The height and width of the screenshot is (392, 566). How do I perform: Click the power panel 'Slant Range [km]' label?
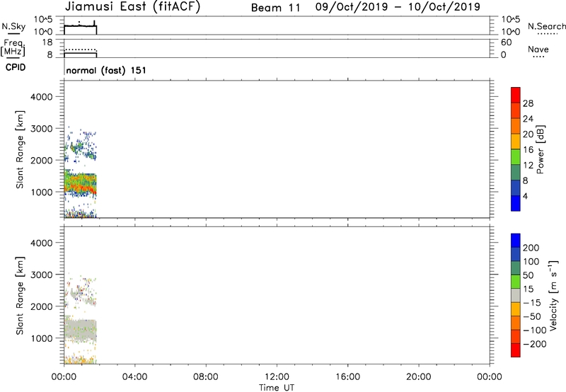[x=20, y=149]
